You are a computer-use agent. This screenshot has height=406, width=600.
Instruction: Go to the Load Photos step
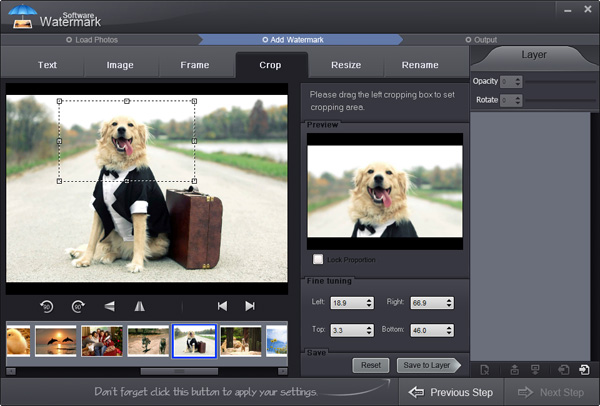coord(92,40)
